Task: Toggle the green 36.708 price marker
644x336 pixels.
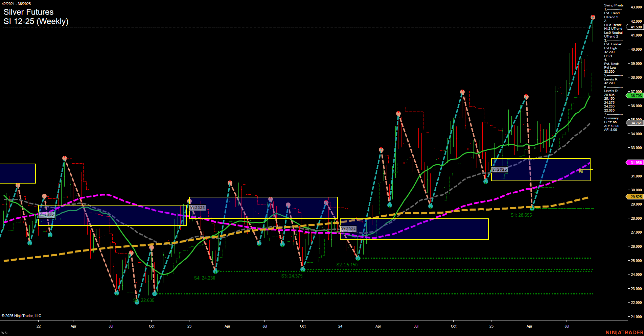Action: [x=636, y=96]
